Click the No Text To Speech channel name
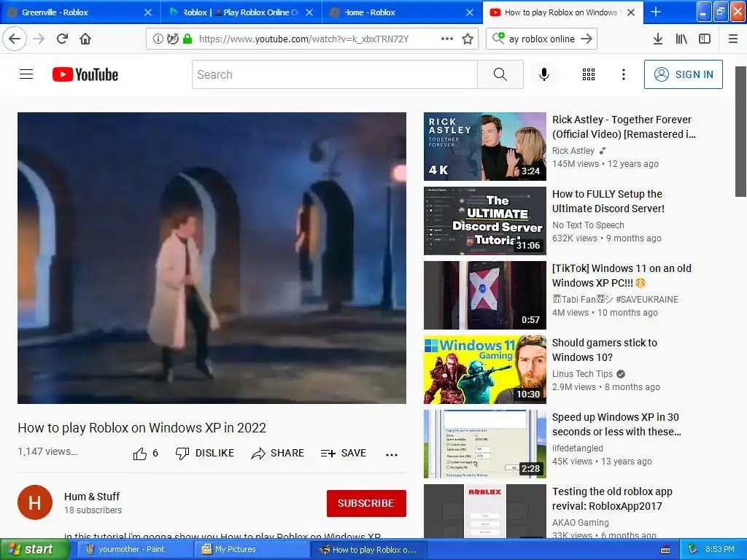 point(588,225)
